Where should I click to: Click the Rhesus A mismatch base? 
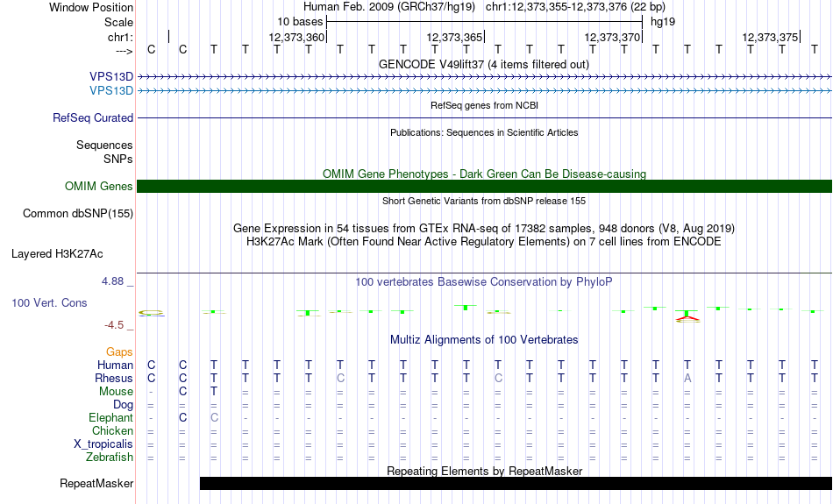click(x=687, y=378)
